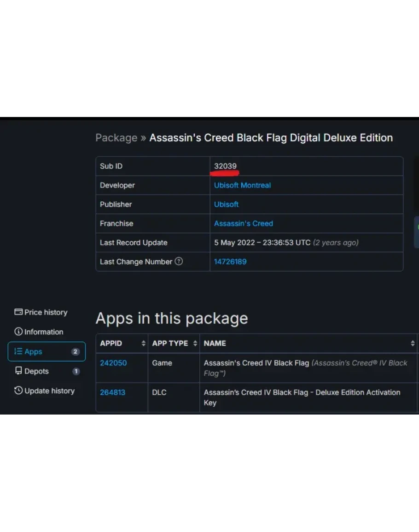Show the Update history section
The height and width of the screenshot is (532, 419).
pos(49,391)
